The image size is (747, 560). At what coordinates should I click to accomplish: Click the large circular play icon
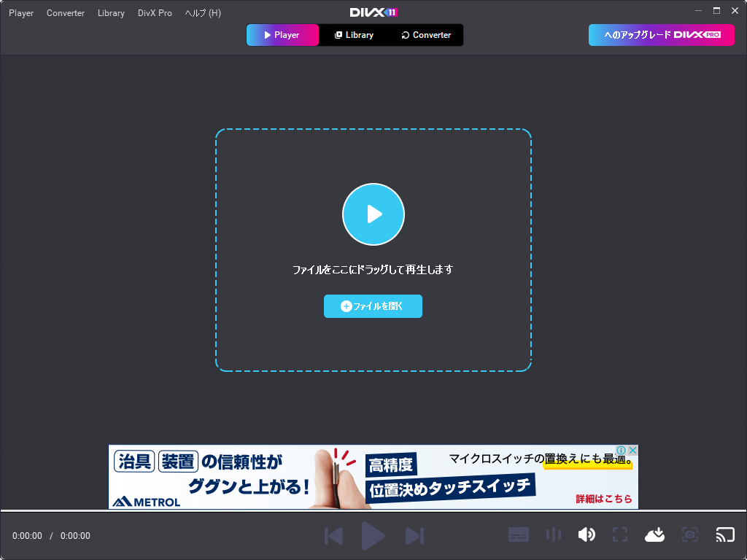(x=373, y=214)
